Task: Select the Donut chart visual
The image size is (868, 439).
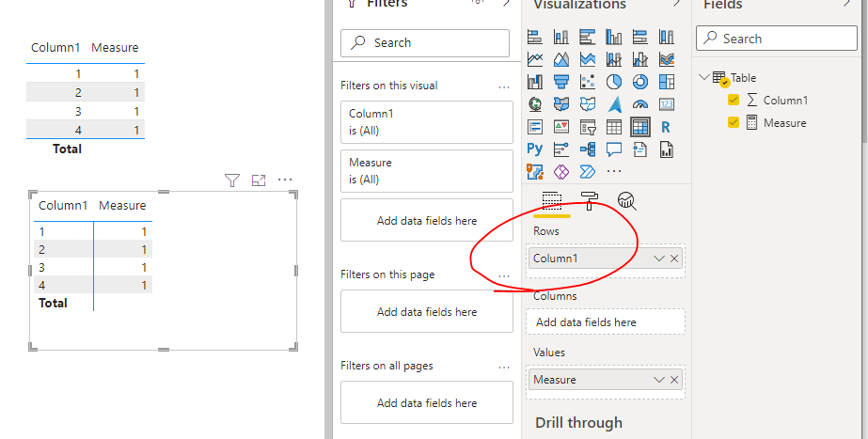Action: 640,82
